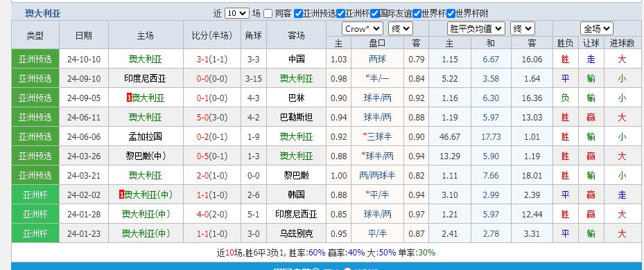Click handicap value *三球半
The width and height of the screenshot is (644, 270).
(377, 136)
